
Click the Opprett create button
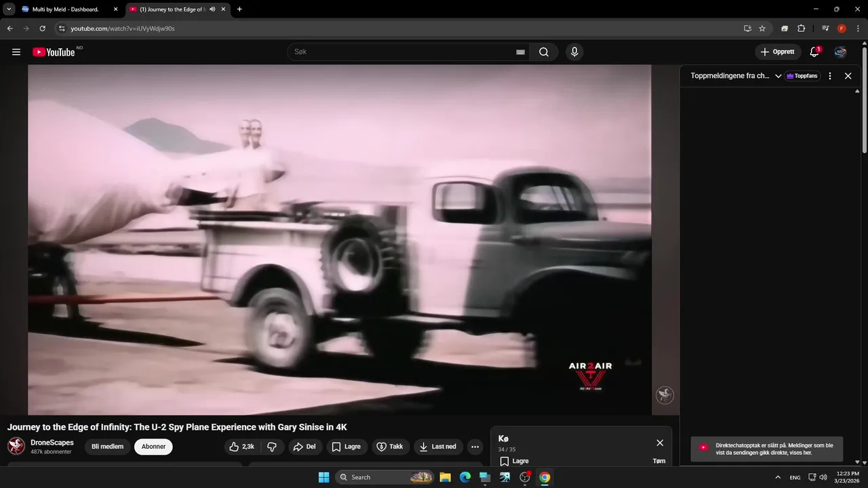click(x=778, y=52)
